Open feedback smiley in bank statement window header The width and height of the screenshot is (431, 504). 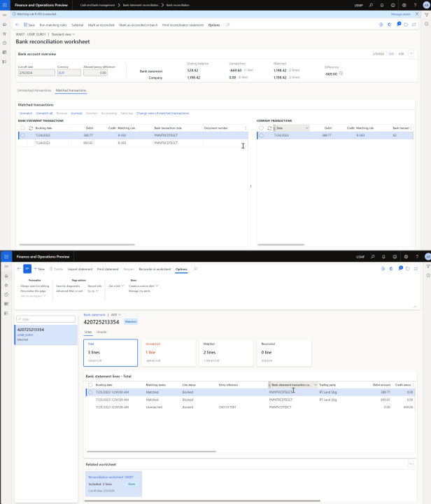tap(395, 256)
